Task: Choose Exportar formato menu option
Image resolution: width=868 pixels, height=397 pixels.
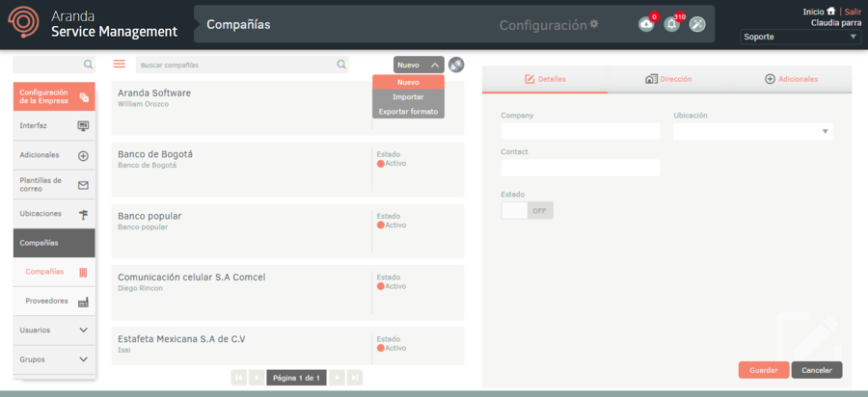Action: [x=409, y=112]
